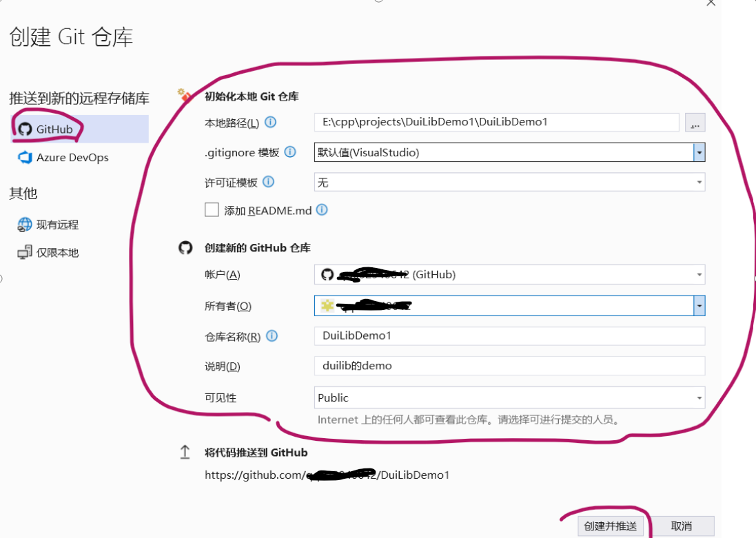Expand the 所有者 owner dropdown arrow
The image size is (756, 538).
699,306
